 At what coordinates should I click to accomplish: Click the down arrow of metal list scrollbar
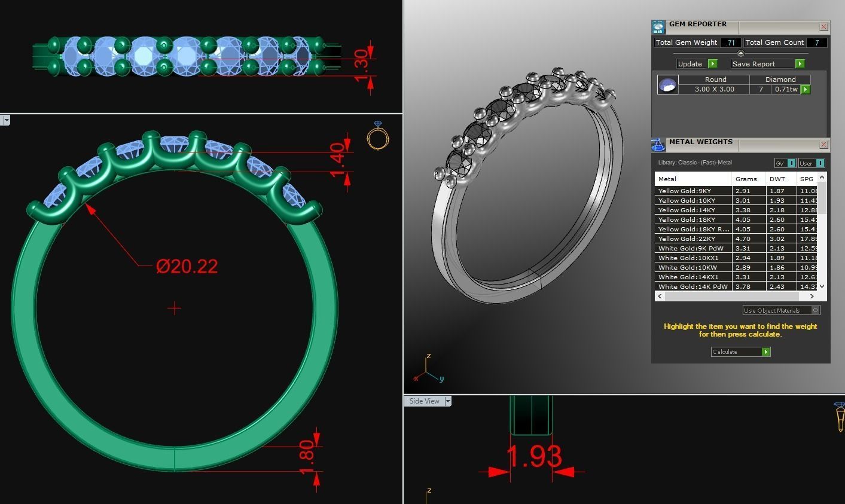tap(822, 286)
